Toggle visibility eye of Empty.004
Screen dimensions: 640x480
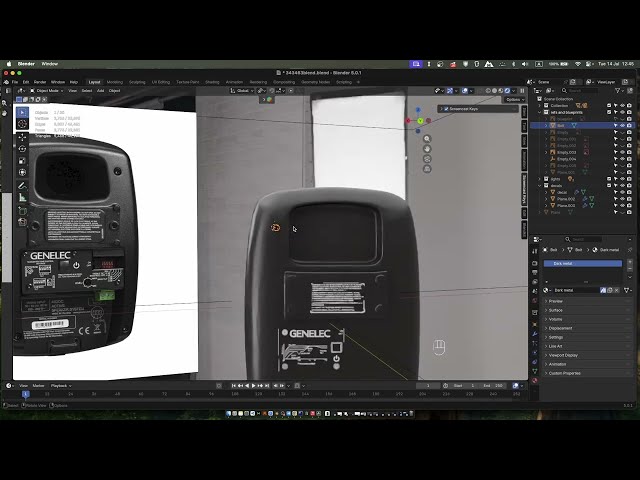(622, 159)
